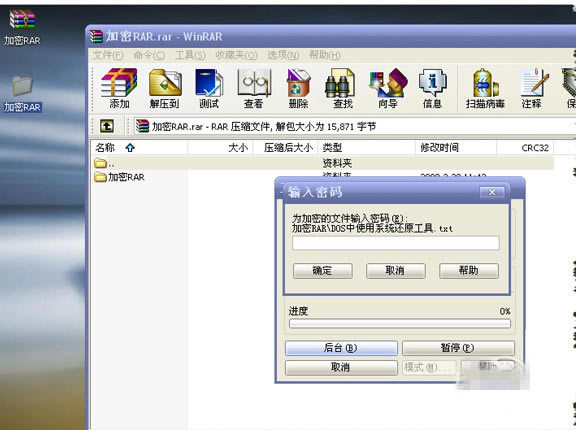Open the 帮助(H) menu
This screenshot has height=430, width=576.
[x=325, y=55]
